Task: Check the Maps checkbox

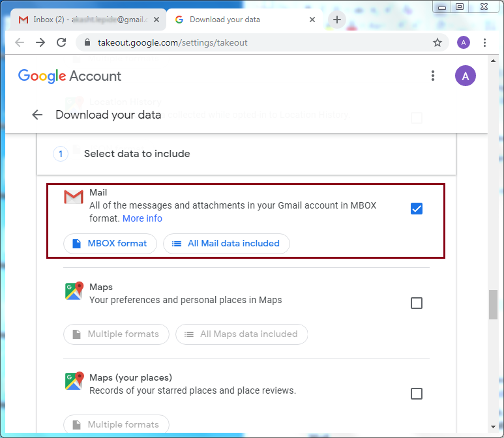Action: coord(417,303)
